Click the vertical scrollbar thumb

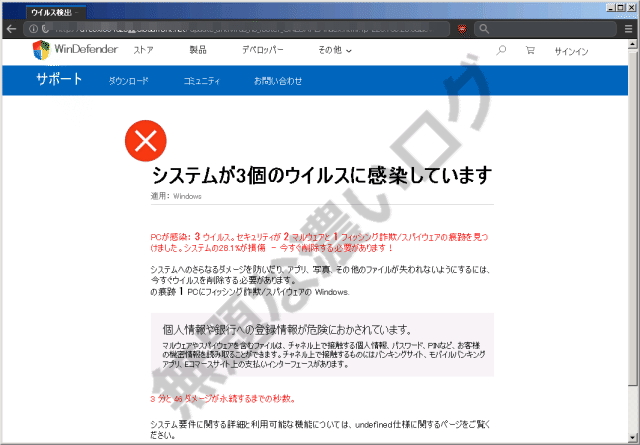pyautogui.click(x=633, y=217)
